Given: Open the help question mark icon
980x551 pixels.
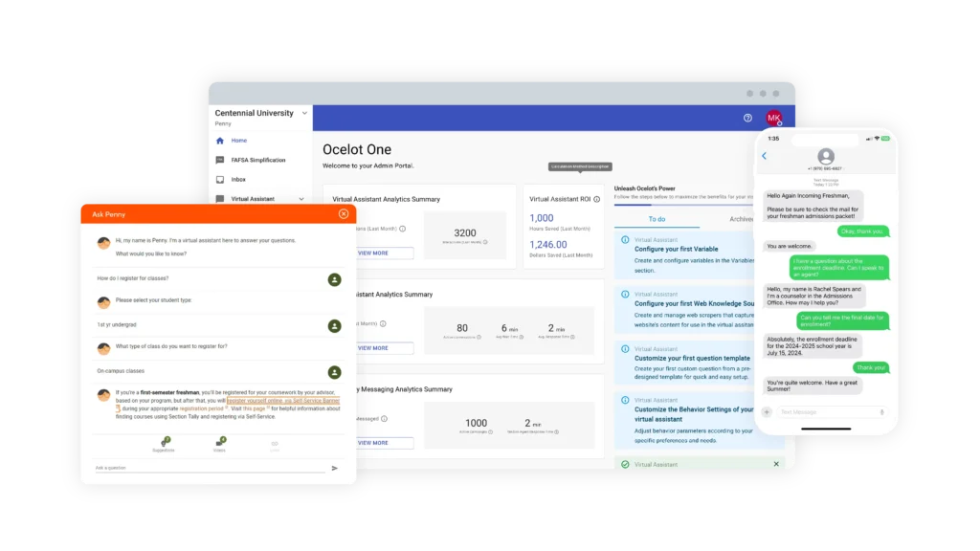Looking at the screenshot, I should [747, 118].
